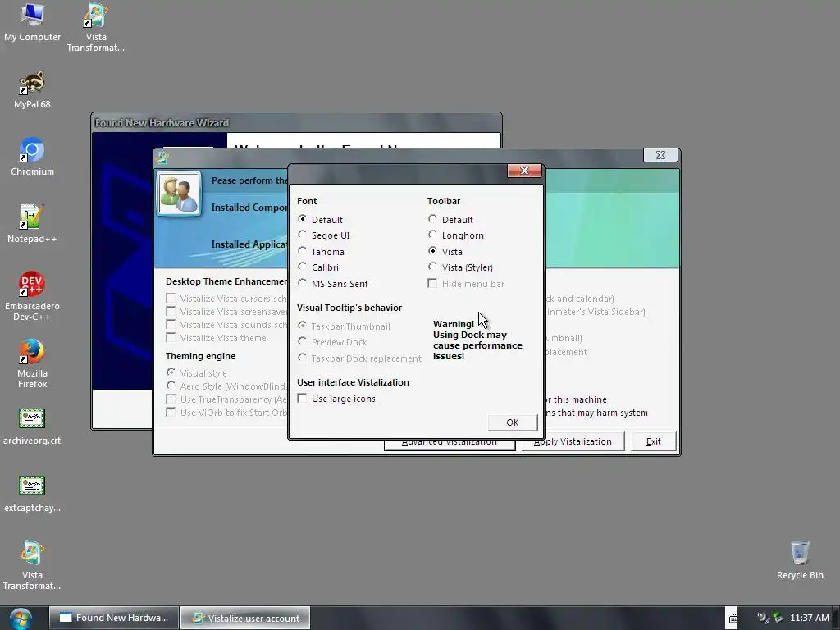Close the Vistalize user account window
This screenshot has width=840, height=630.
660,155
